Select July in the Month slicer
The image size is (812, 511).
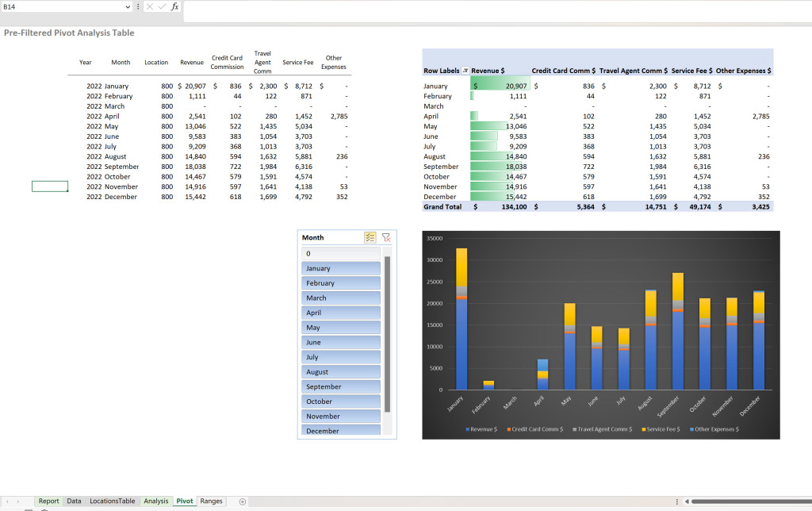tap(341, 357)
